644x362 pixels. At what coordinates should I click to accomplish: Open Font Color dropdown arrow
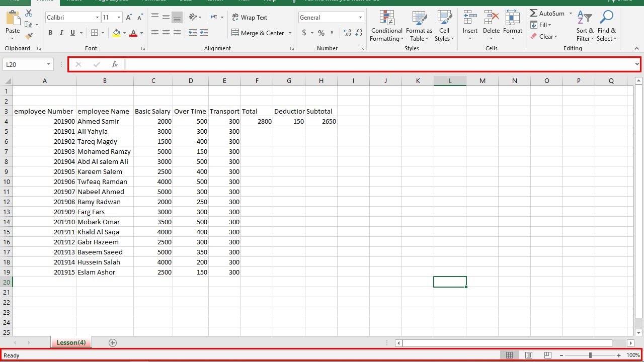click(x=141, y=33)
